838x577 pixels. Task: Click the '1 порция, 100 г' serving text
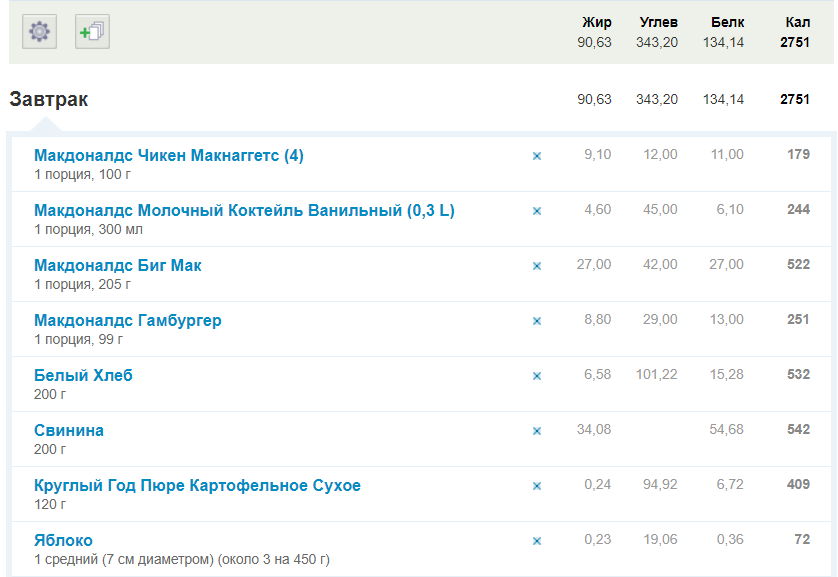point(82,175)
